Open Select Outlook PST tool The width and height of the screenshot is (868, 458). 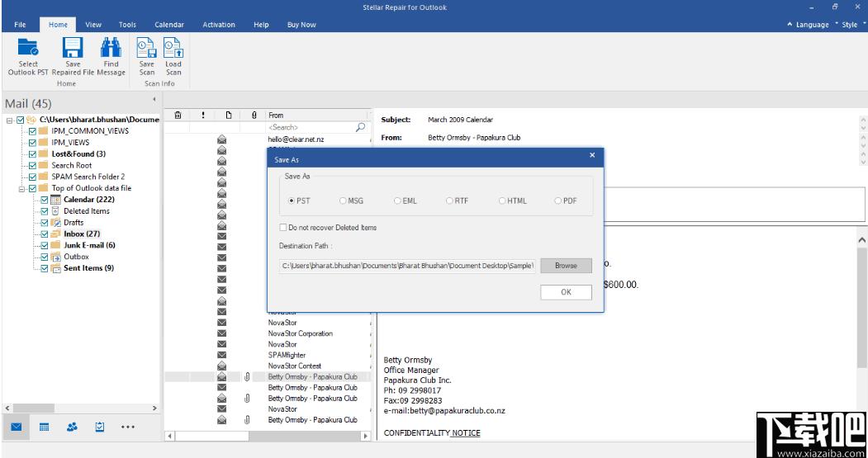(28, 56)
